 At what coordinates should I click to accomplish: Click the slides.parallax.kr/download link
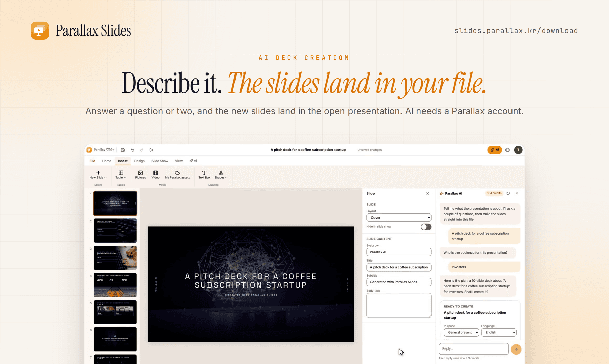pyautogui.click(x=516, y=31)
